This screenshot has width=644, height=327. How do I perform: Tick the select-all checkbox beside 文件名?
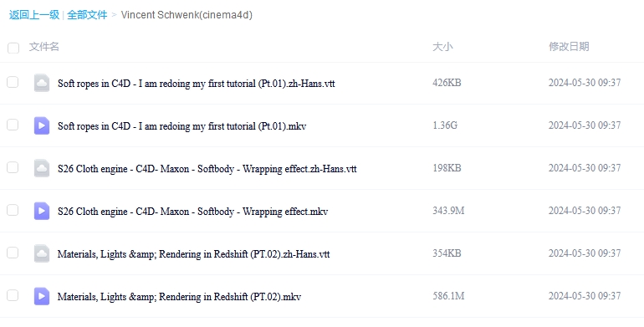(x=13, y=48)
